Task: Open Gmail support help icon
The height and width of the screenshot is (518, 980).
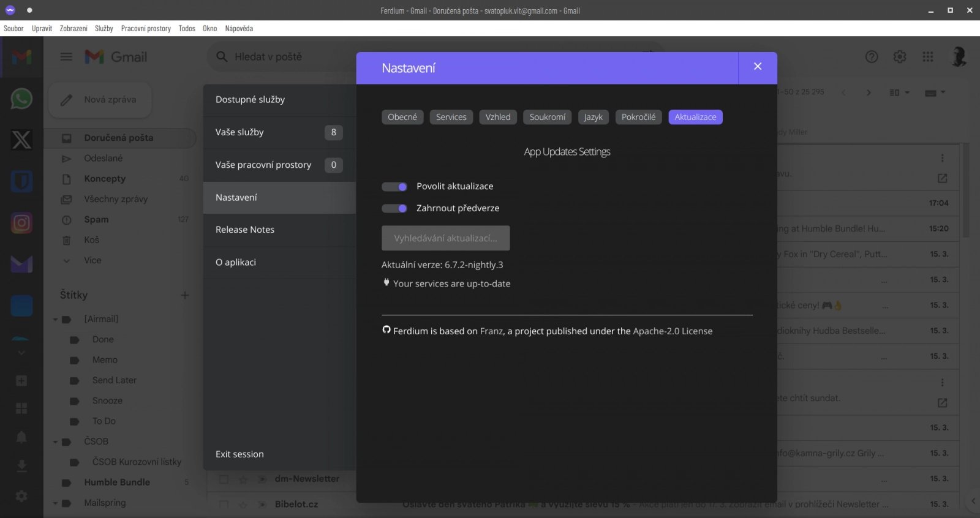Action: click(x=872, y=57)
